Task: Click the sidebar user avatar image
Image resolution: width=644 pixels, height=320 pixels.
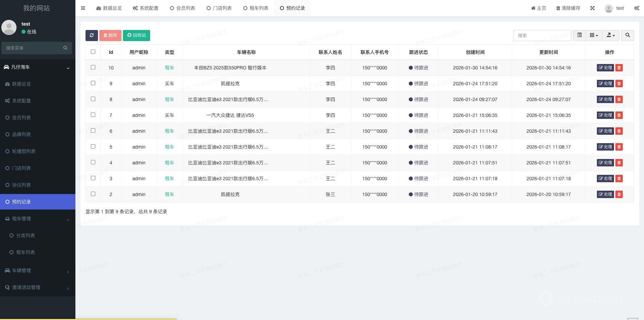Action: coord(9,27)
